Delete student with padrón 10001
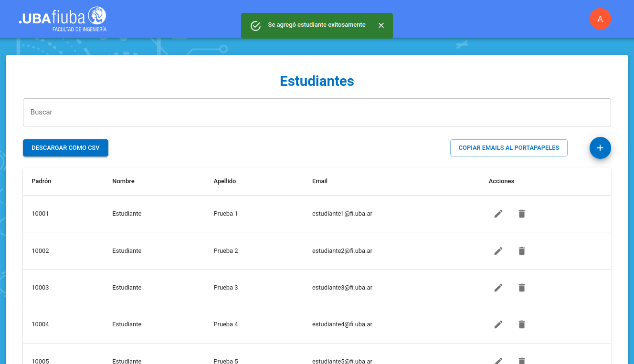 [x=522, y=214]
